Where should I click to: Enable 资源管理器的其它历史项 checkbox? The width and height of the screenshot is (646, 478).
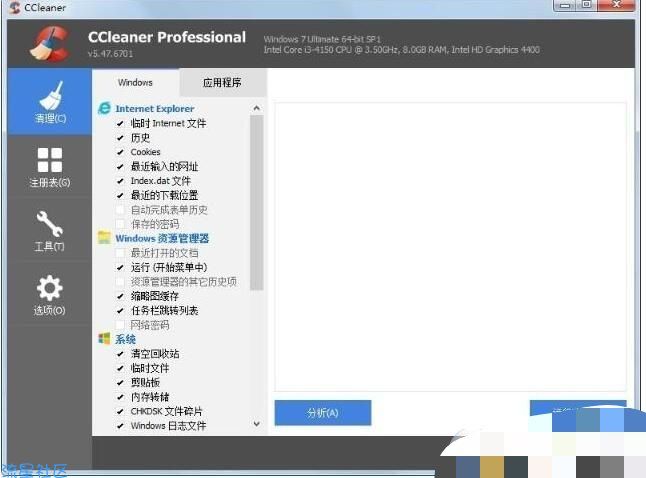120,282
